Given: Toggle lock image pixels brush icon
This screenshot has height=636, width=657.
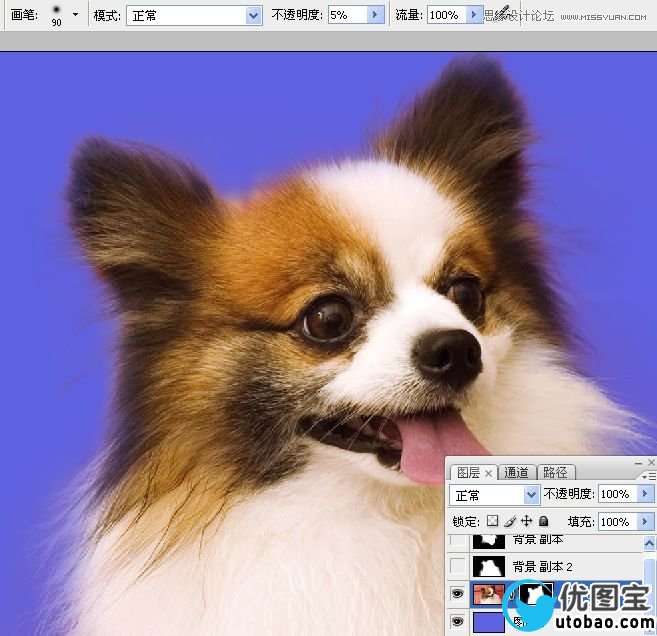Looking at the screenshot, I should 510,521.
